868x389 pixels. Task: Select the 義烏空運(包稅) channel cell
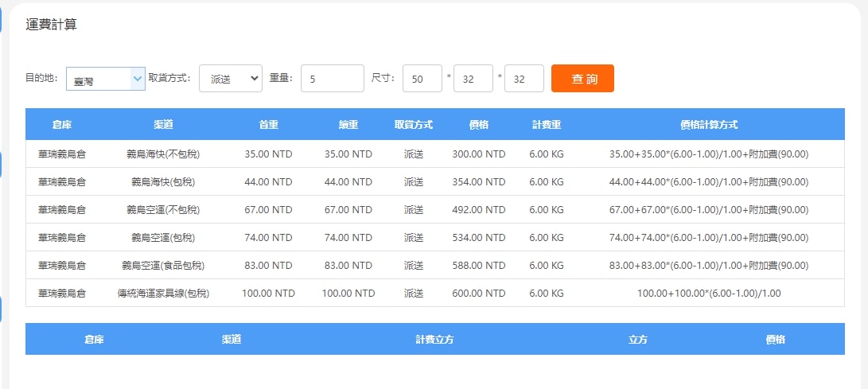point(163,237)
